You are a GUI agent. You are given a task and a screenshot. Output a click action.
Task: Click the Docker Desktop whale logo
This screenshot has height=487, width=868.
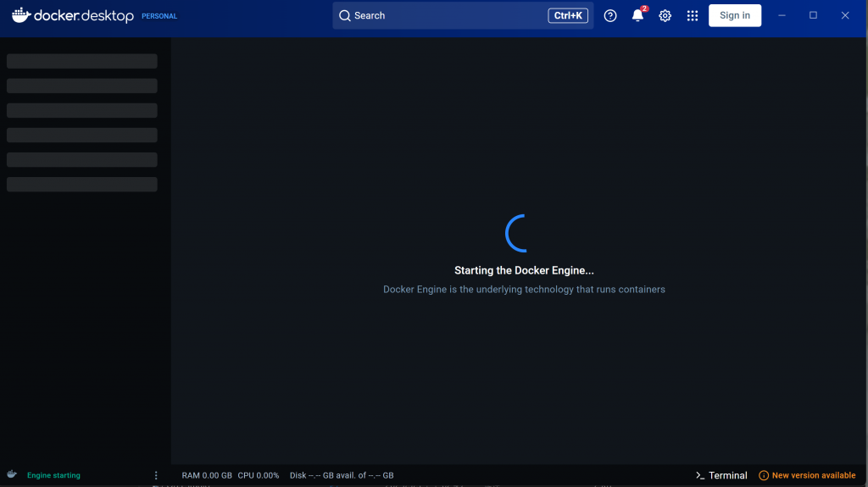tap(73, 15)
